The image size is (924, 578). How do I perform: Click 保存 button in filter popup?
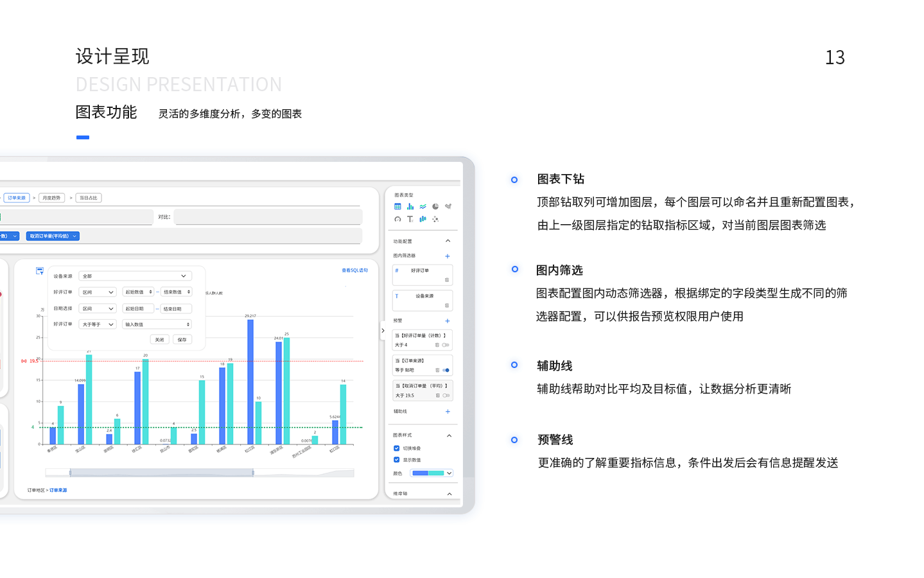pyautogui.click(x=182, y=340)
